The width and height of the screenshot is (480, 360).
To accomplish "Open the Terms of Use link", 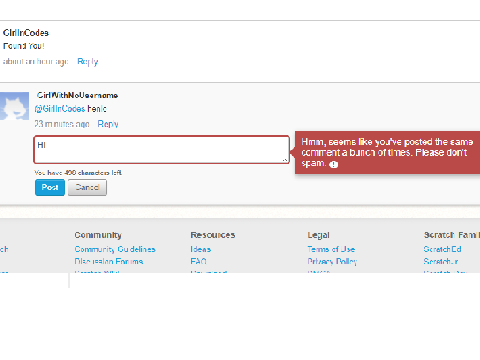I will pyautogui.click(x=331, y=249).
